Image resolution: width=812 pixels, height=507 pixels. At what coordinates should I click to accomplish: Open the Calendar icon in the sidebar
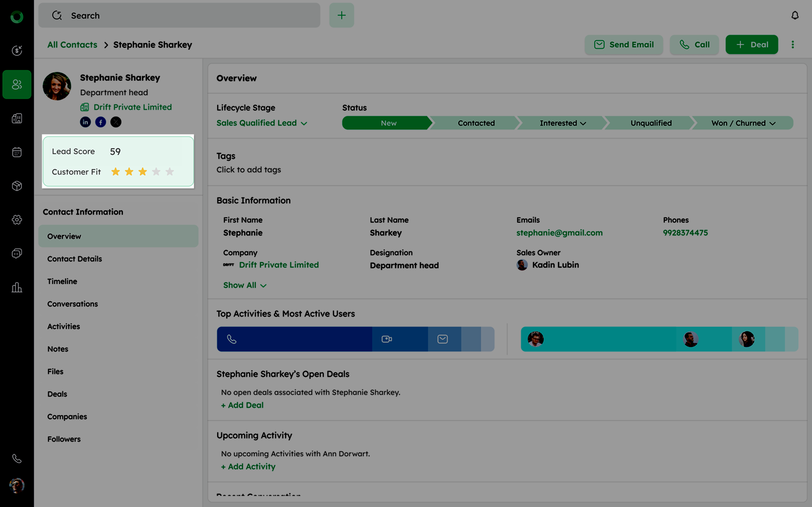point(17,152)
